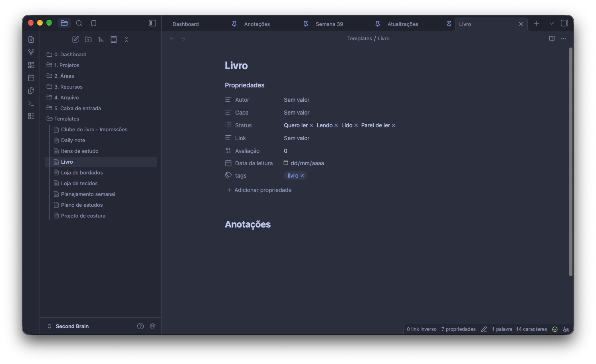The height and width of the screenshot is (364, 596).
Task: Open the file explorer tab icon
Action: point(64,23)
